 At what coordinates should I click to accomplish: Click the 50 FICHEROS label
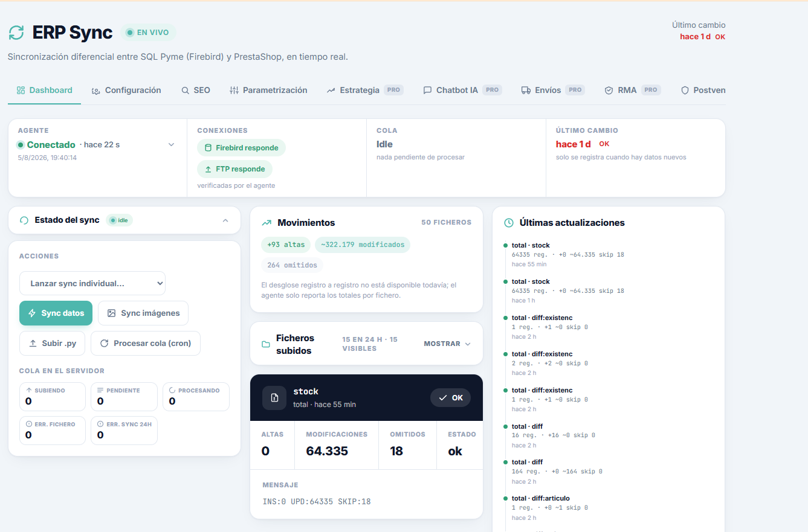[x=447, y=223]
